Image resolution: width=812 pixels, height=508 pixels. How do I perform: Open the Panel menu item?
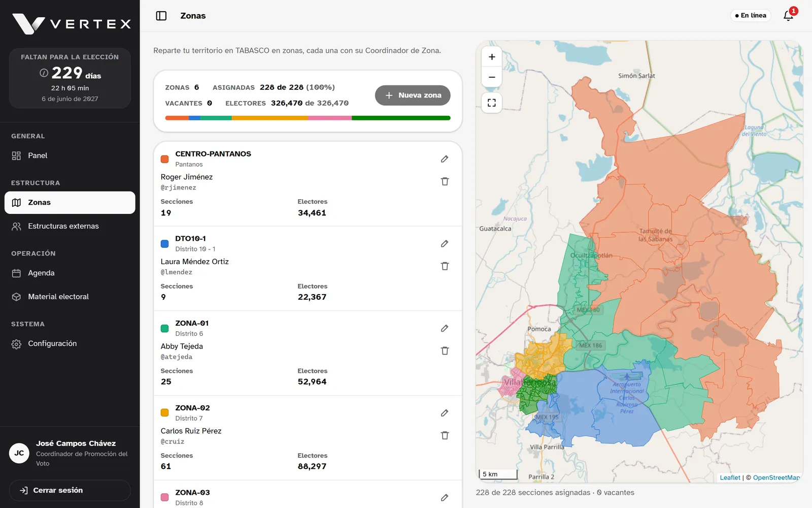tap(70, 156)
